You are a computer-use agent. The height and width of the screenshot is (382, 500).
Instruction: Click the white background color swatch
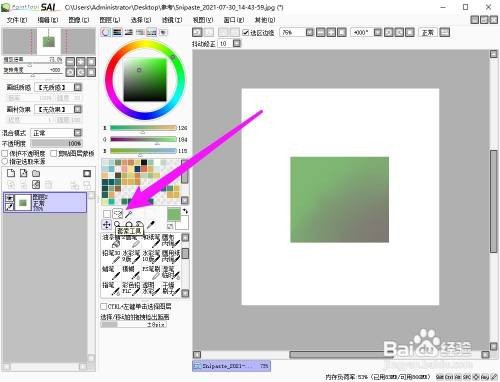tap(184, 225)
